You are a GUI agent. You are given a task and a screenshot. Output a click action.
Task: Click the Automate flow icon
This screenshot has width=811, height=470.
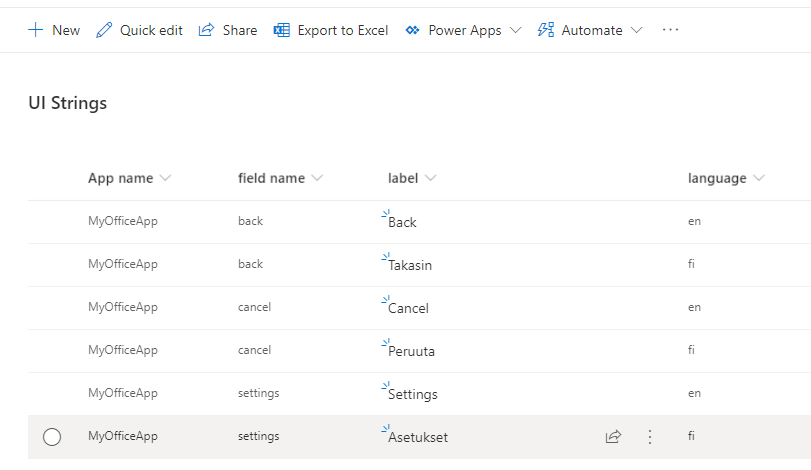point(545,30)
